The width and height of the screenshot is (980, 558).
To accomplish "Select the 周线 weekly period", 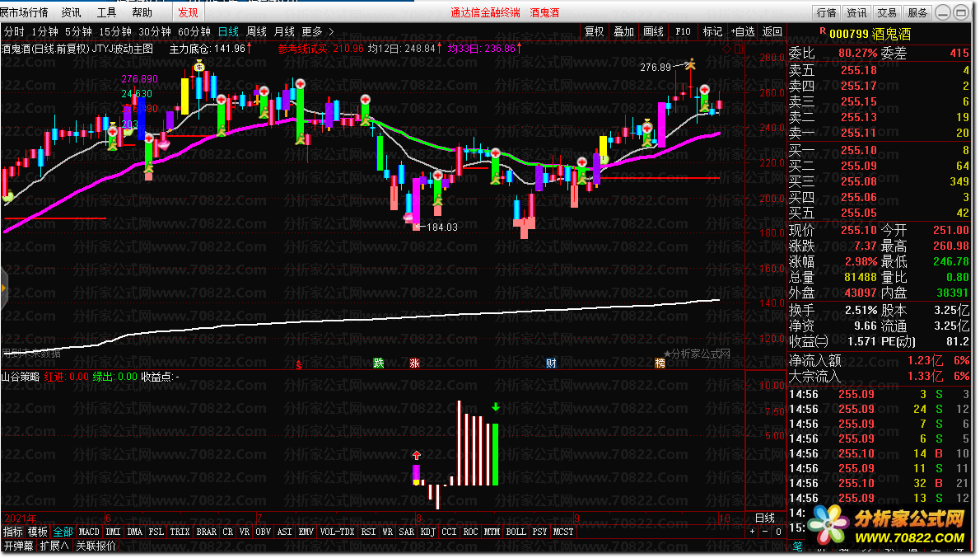I will pos(256,32).
